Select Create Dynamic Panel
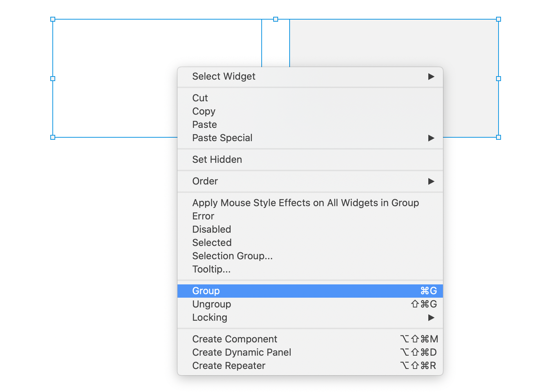Image resolution: width=545 pixels, height=392 pixels. pos(310,353)
